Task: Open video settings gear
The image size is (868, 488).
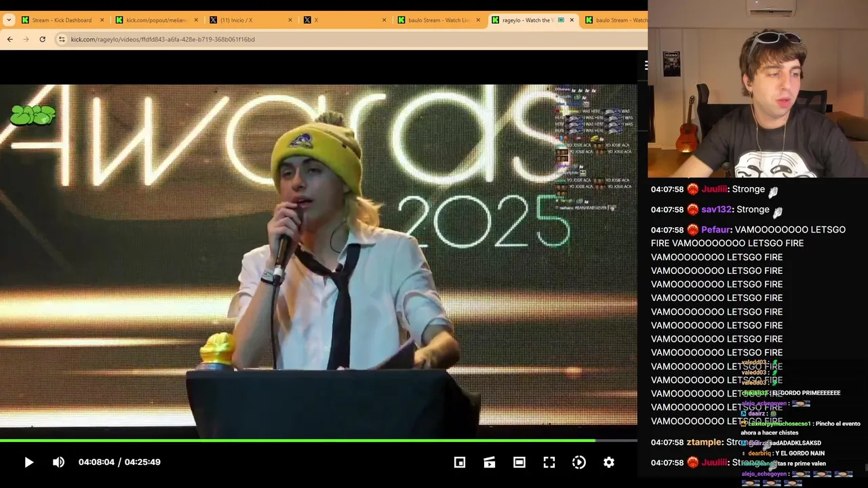Action: (x=609, y=462)
